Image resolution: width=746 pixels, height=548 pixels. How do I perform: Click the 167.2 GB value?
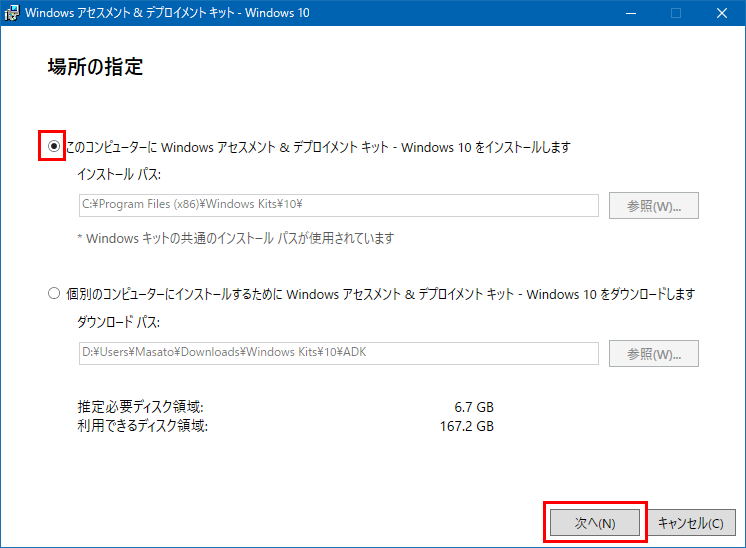pyautogui.click(x=467, y=426)
